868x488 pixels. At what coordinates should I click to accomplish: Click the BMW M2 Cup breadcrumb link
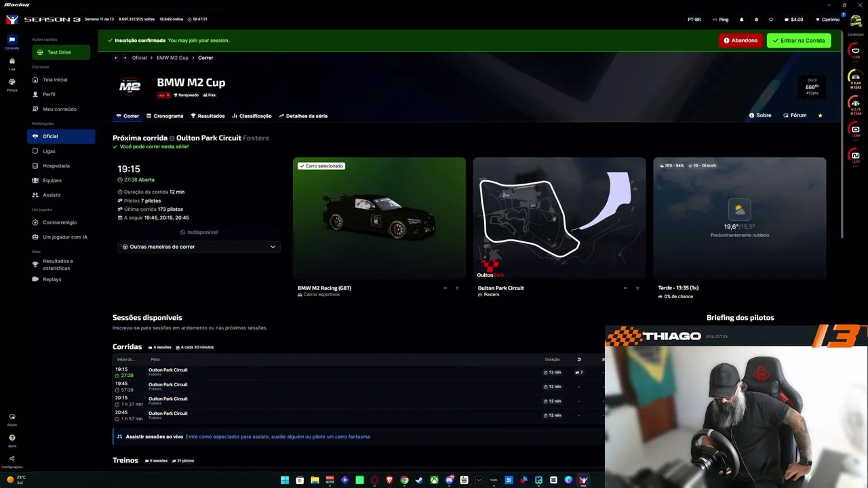(172, 58)
